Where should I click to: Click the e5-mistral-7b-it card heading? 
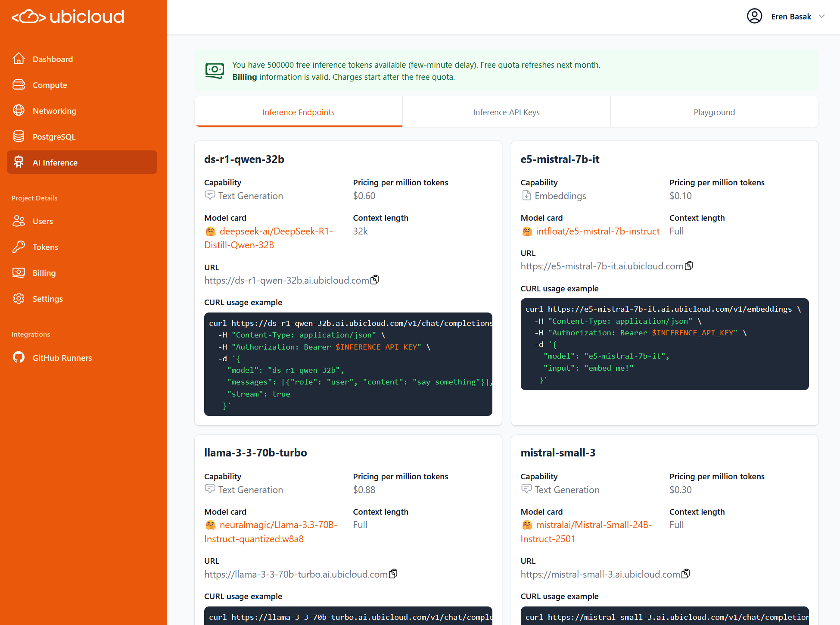[x=560, y=159]
